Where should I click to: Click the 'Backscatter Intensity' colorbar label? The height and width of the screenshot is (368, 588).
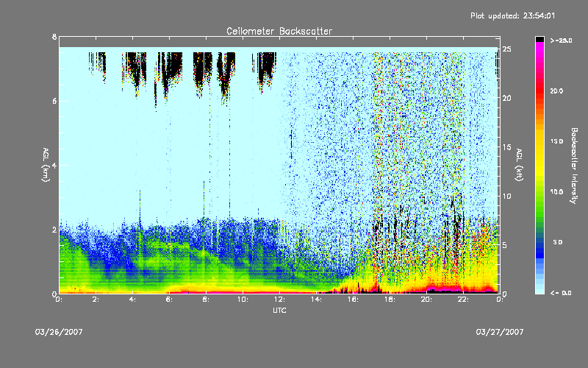tap(574, 166)
